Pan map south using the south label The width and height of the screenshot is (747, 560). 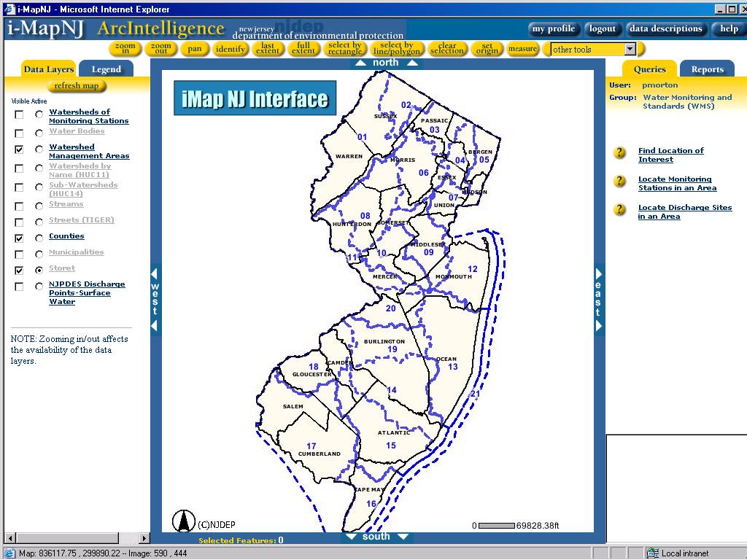376,537
